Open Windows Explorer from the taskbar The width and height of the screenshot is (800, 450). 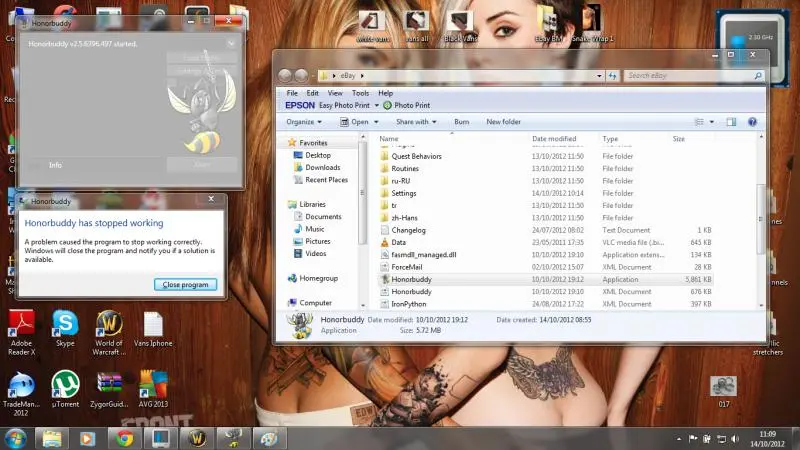tap(52, 438)
